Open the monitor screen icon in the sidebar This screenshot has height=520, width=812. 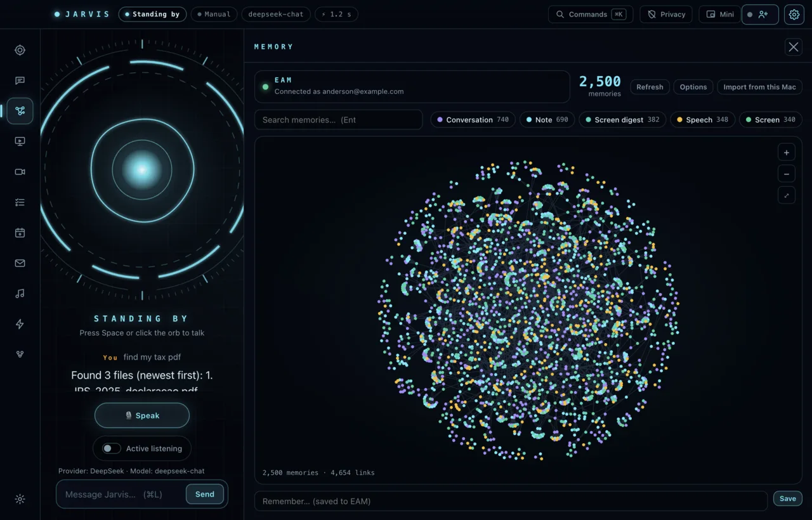tap(20, 141)
